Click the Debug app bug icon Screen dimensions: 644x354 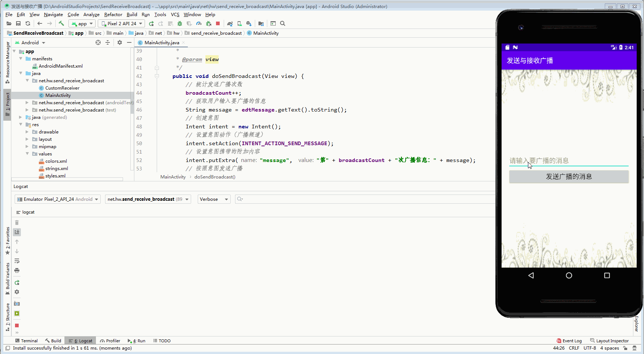[x=180, y=23]
